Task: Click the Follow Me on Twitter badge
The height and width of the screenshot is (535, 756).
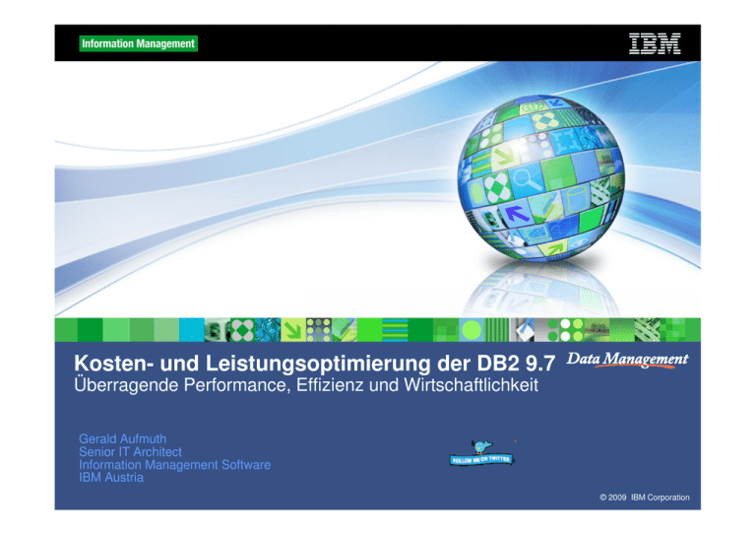Action: 481,460
